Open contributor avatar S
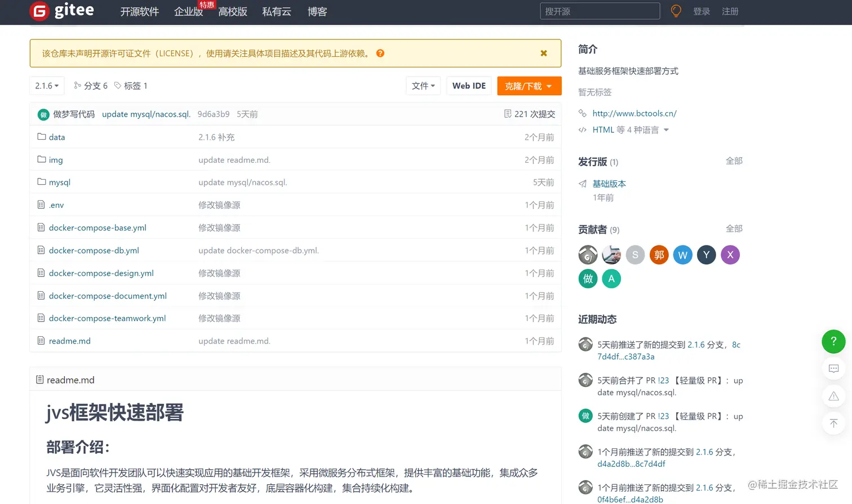Image resolution: width=852 pixels, height=504 pixels. point(635,255)
